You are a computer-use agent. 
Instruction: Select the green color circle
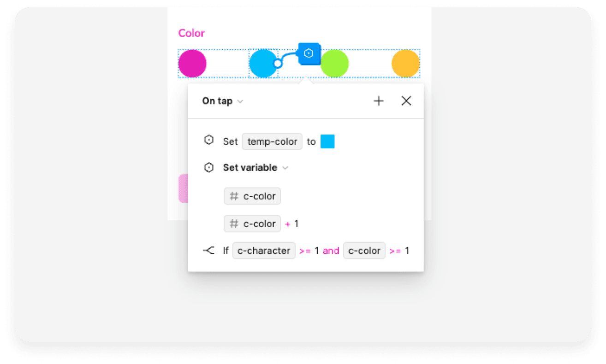click(x=334, y=64)
